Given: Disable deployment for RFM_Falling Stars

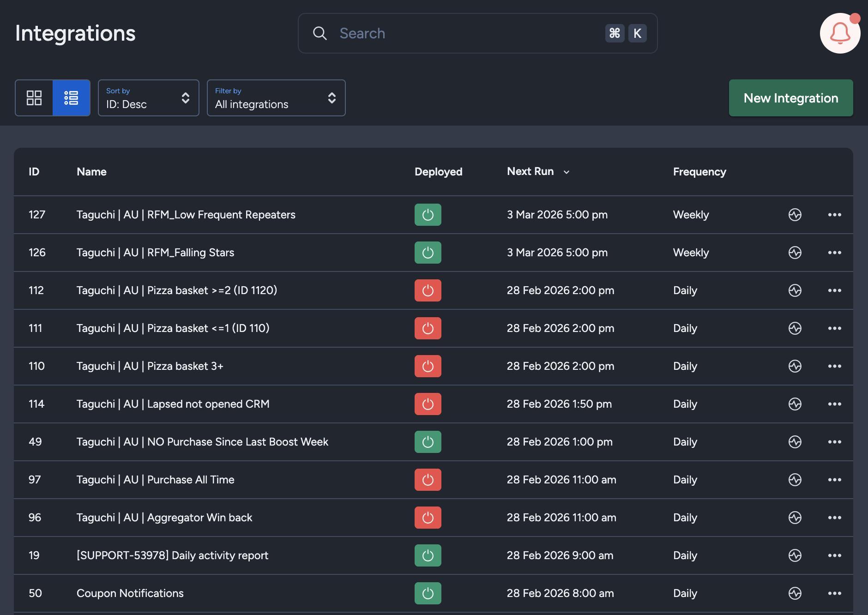Looking at the screenshot, I should (428, 253).
